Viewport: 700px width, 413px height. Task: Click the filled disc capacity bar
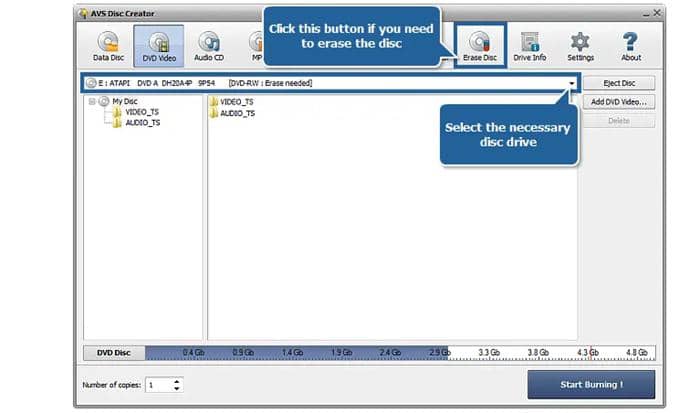pyautogui.click(x=296, y=353)
